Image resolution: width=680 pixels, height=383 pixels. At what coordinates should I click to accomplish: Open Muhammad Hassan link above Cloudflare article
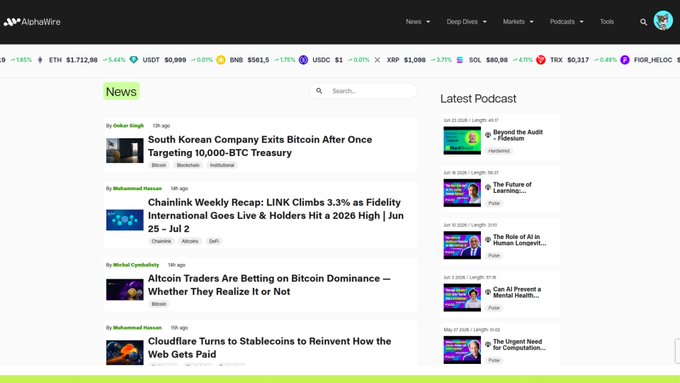(137, 328)
